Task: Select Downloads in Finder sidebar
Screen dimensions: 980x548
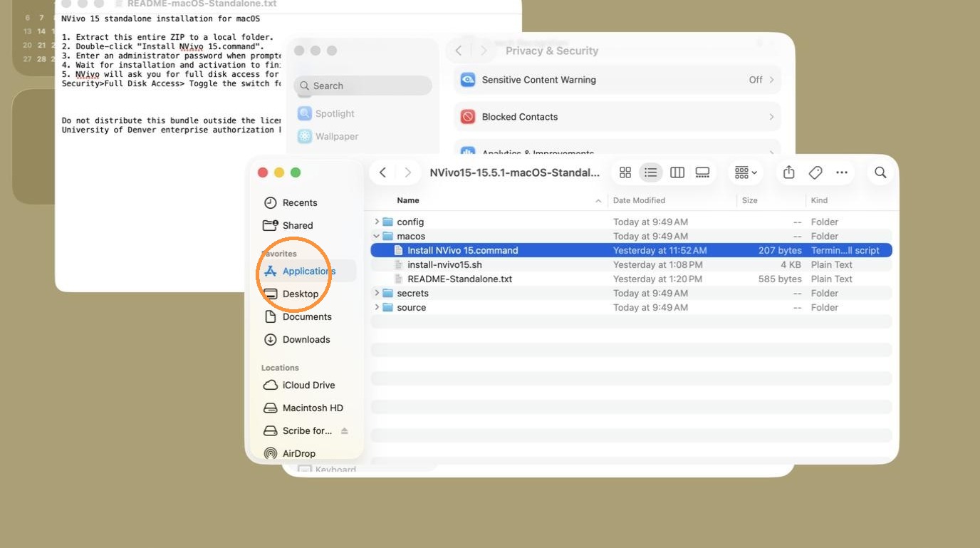Action: (x=306, y=339)
